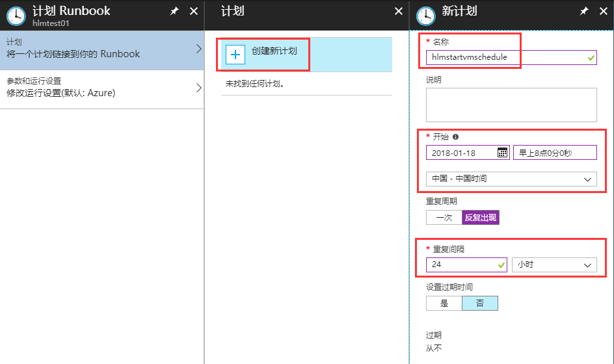
Task: Click the start date field 2018-01-18
Action: (x=468, y=153)
